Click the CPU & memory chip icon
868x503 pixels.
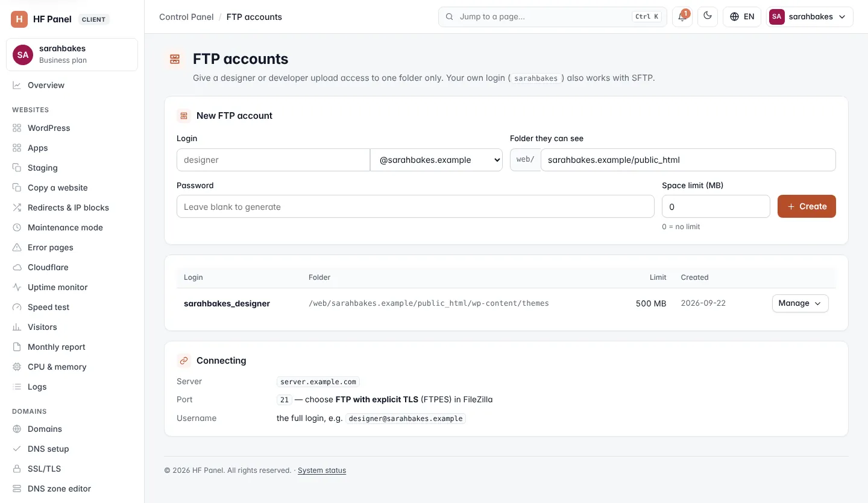(17, 367)
